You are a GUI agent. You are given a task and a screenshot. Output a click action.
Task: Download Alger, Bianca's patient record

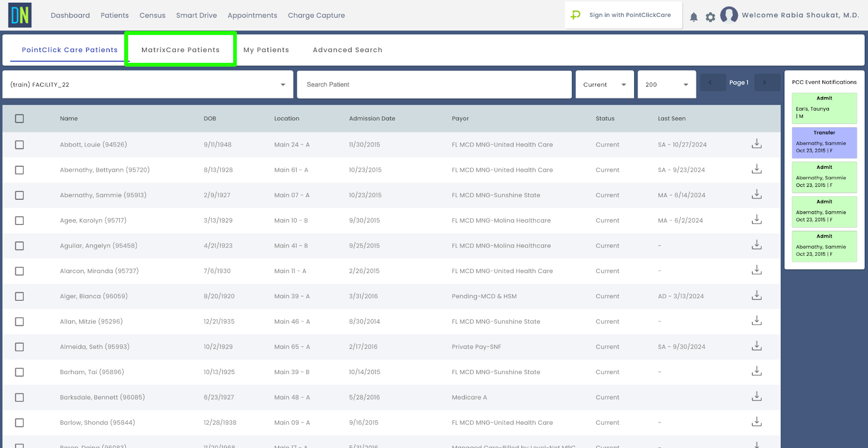(756, 295)
